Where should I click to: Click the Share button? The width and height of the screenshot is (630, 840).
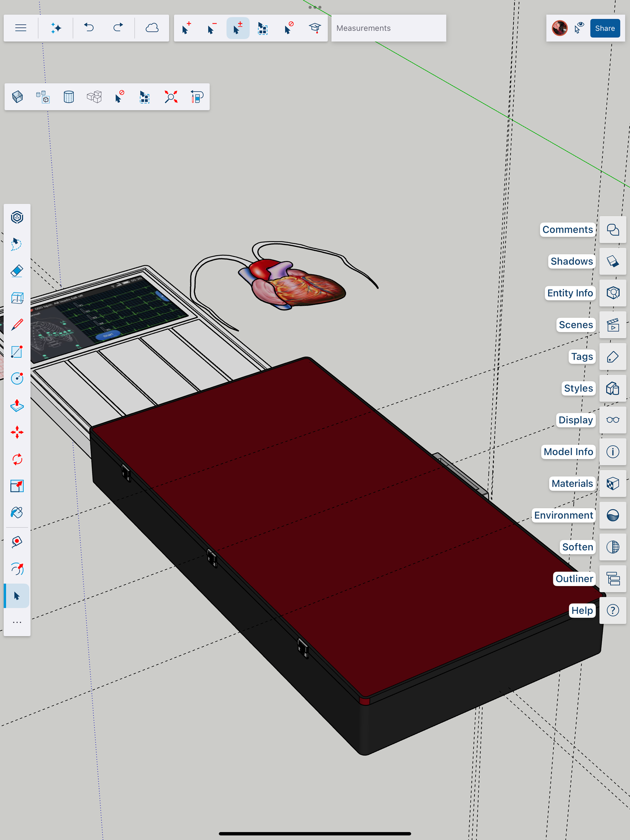(604, 28)
